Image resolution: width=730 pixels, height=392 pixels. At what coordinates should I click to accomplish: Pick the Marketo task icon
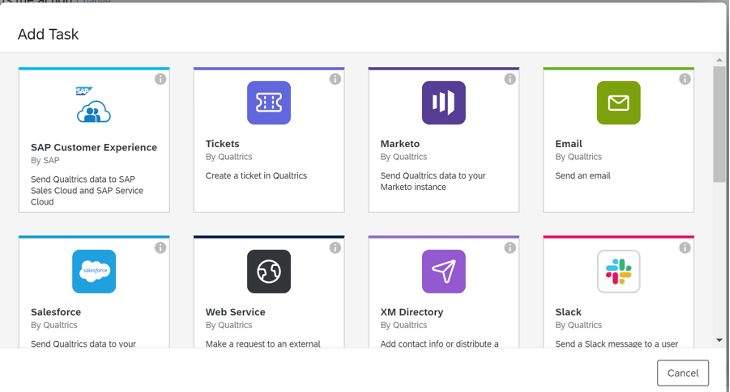(x=444, y=103)
